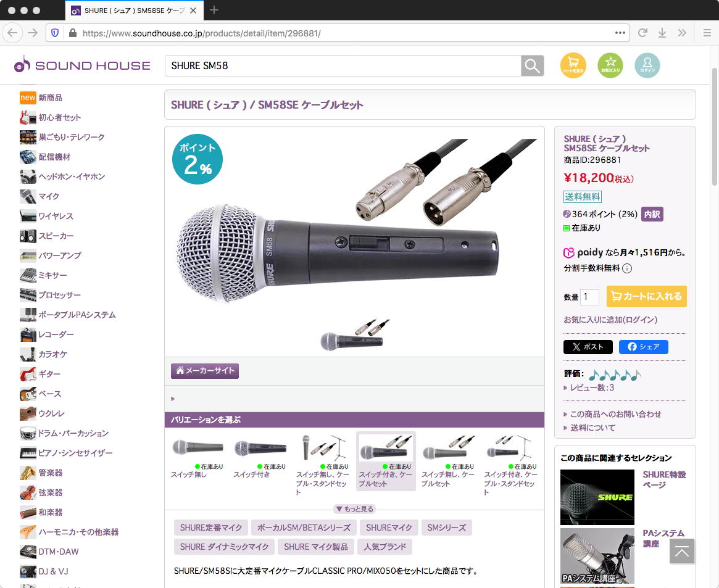Open 初心者セット category
719x588 pixels.
click(51, 117)
